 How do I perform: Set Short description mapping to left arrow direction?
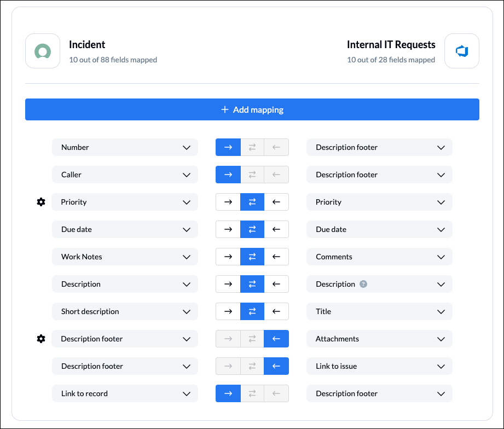tap(276, 311)
